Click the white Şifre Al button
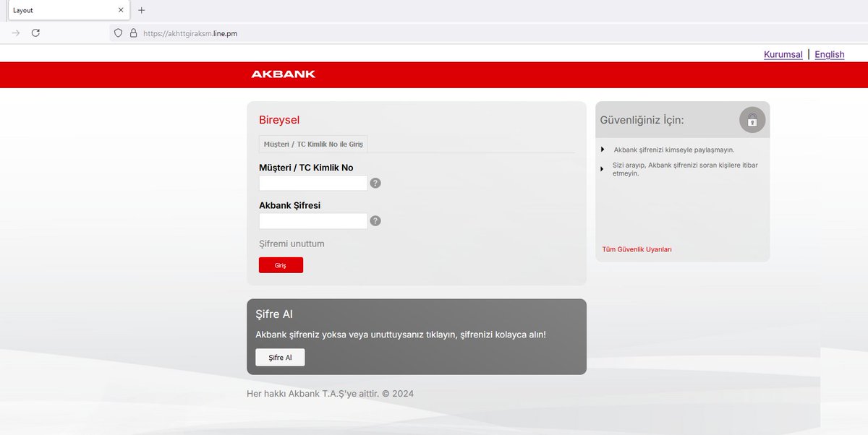 coord(280,358)
